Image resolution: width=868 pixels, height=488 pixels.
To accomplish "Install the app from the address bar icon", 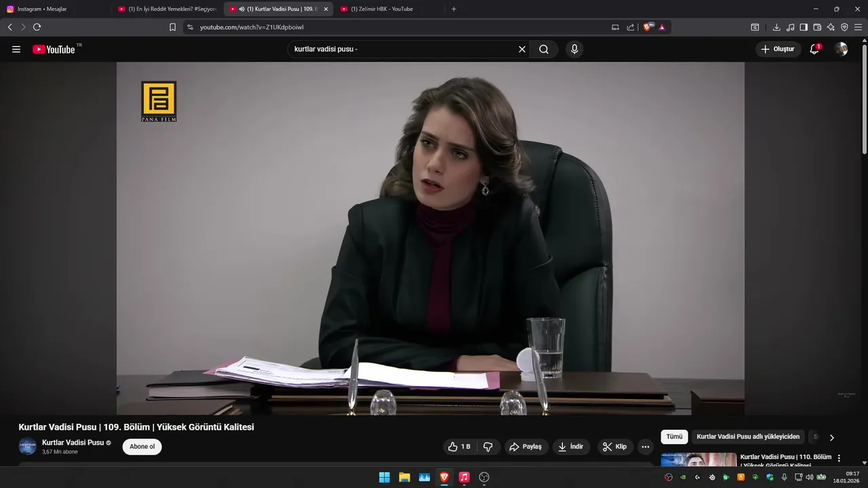I will pyautogui.click(x=615, y=27).
